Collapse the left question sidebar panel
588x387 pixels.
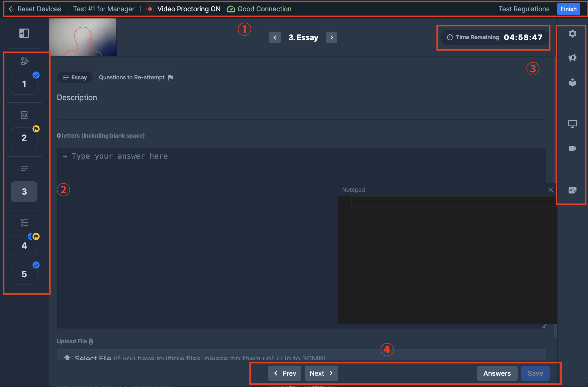coord(24,33)
